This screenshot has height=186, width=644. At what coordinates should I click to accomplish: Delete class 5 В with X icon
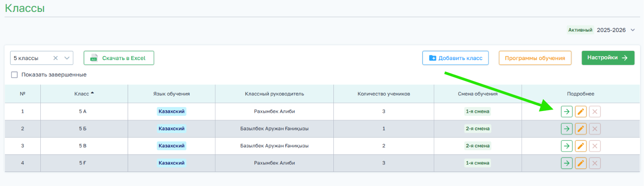coord(595,146)
